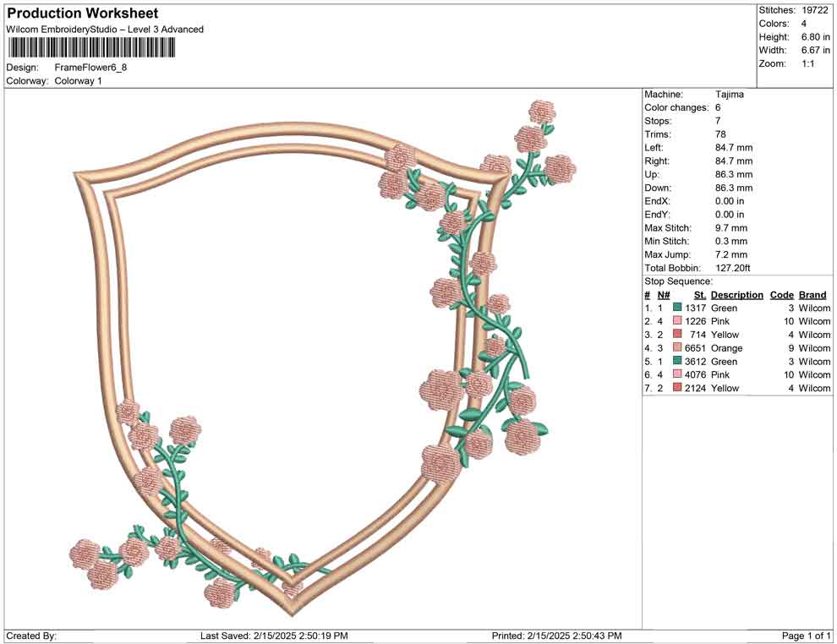837x644 pixels.
Task: Click the Created By label
Action: pos(31,636)
